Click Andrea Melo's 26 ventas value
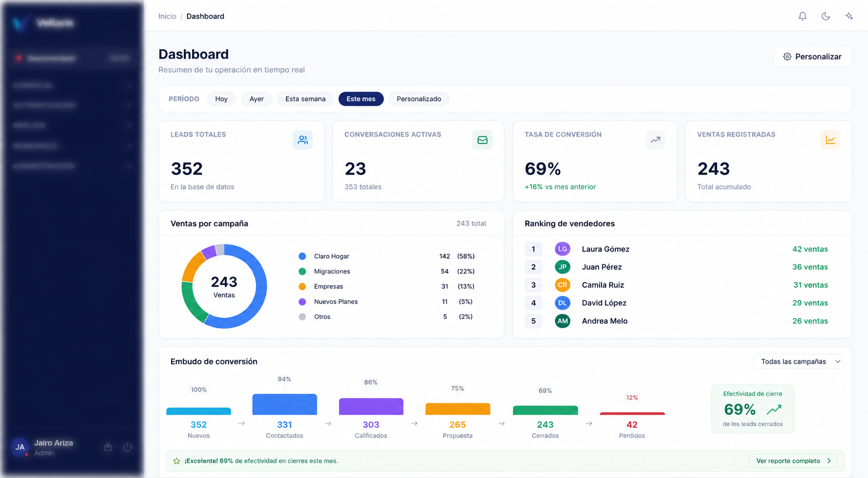 (x=810, y=321)
